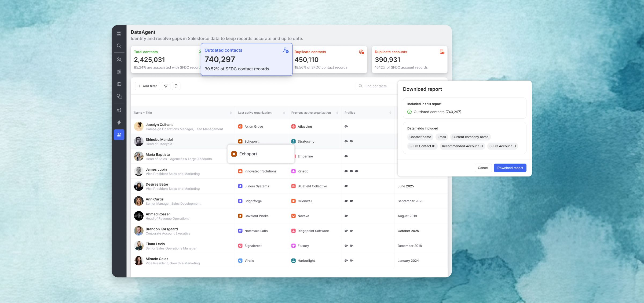Click the Add filter button
Image resolution: width=644 pixels, height=303 pixels.
[148, 86]
